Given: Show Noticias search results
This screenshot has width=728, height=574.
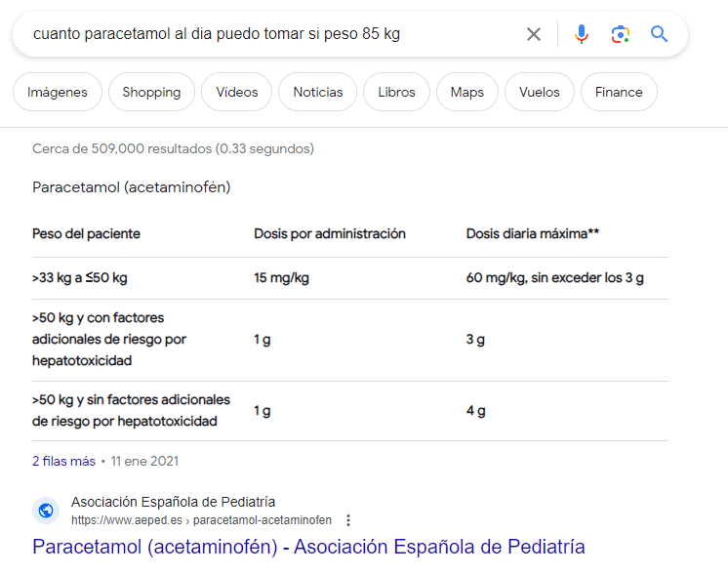Looking at the screenshot, I should [318, 92].
